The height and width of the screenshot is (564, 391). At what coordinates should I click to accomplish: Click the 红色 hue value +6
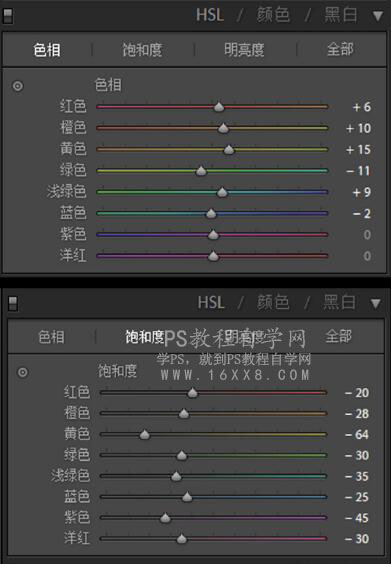pyautogui.click(x=362, y=107)
